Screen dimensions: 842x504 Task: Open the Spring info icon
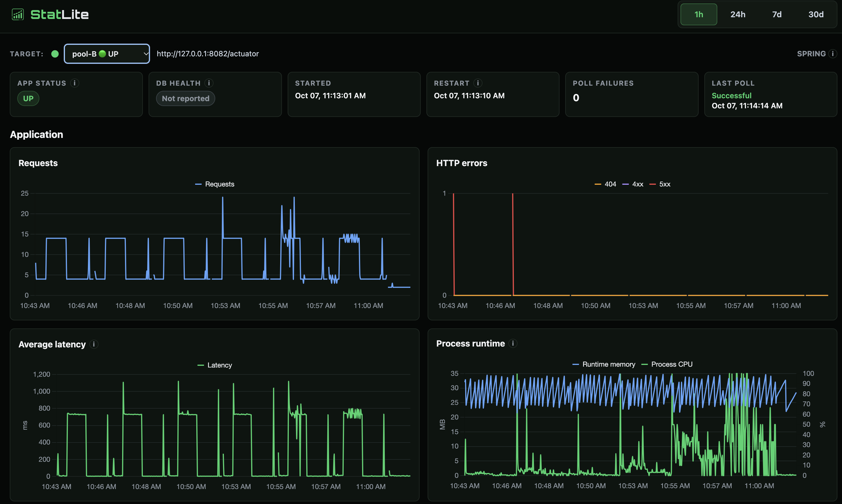pyautogui.click(x=833, y=54)
